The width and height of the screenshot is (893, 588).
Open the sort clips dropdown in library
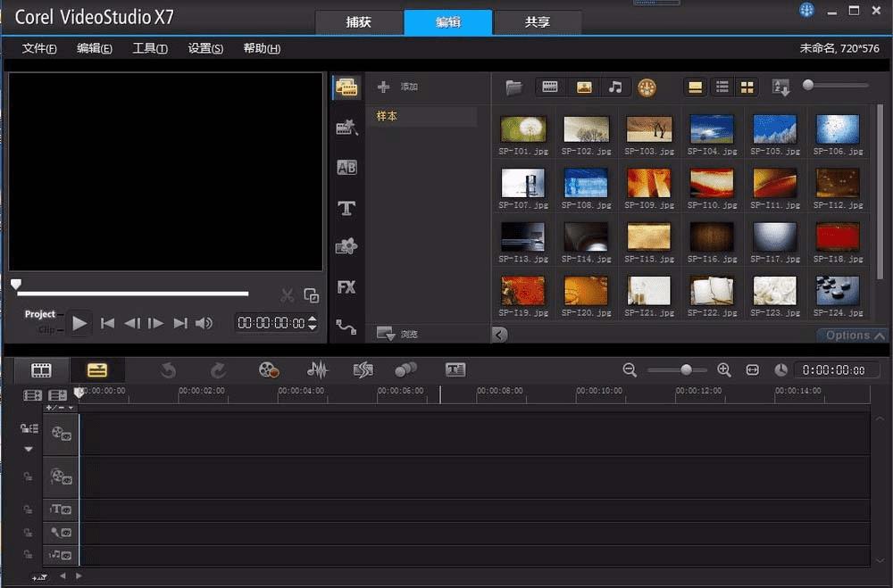coord(781,87)
